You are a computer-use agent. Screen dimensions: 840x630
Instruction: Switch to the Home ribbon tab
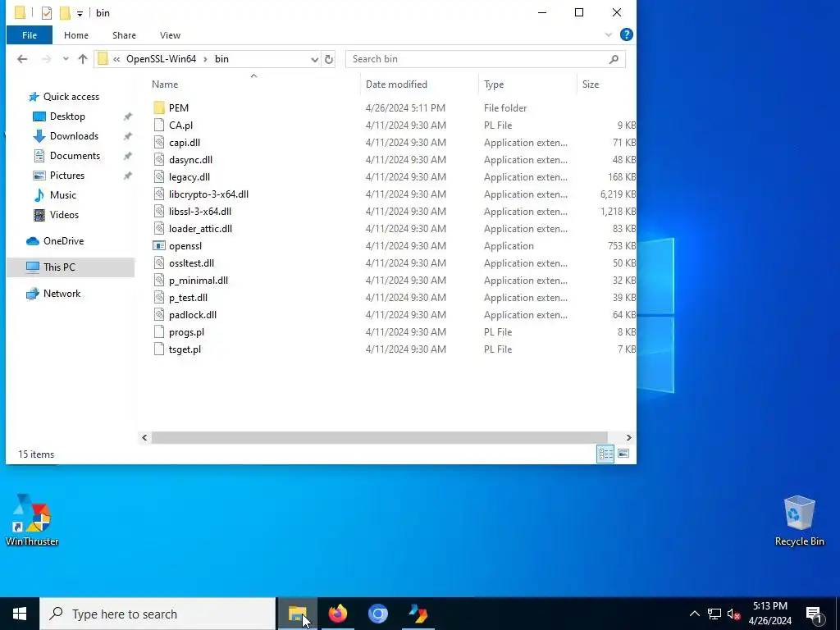(x=76, y=35)
